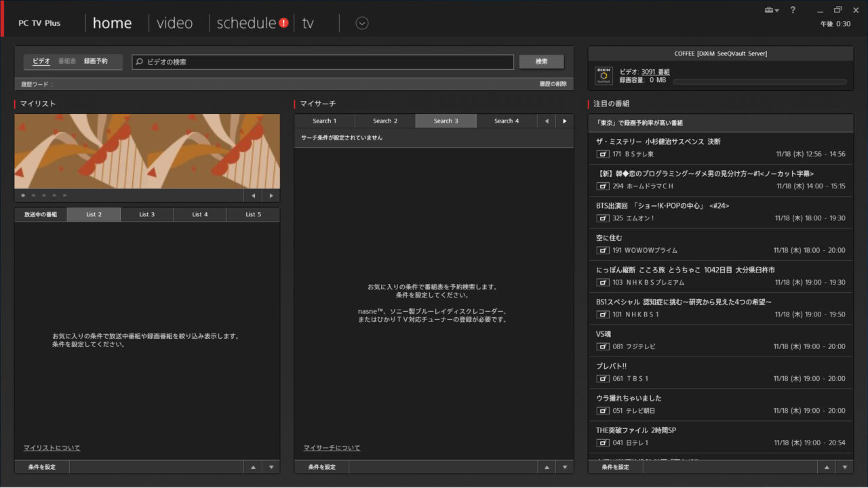Show next My List banner image

[x=271, y=196]
